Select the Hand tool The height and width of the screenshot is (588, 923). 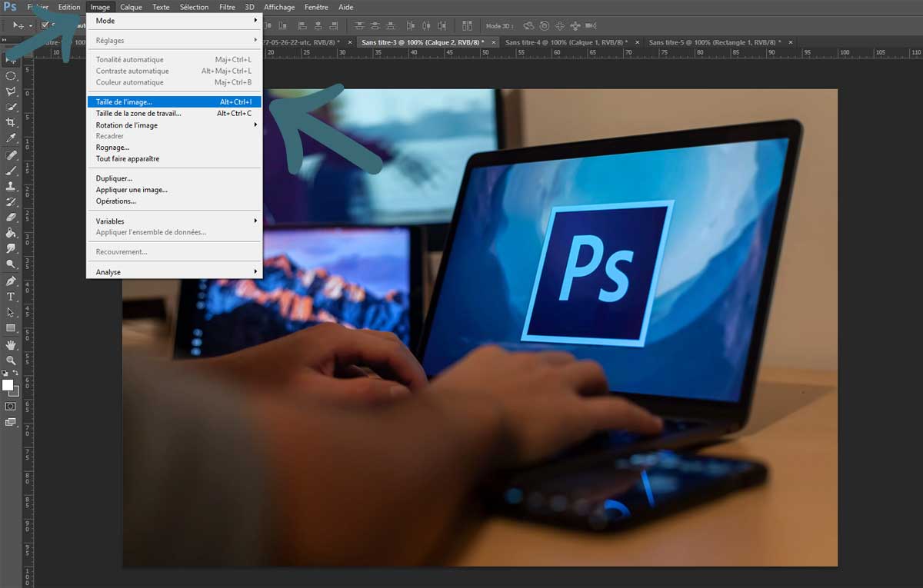point(11,345)
